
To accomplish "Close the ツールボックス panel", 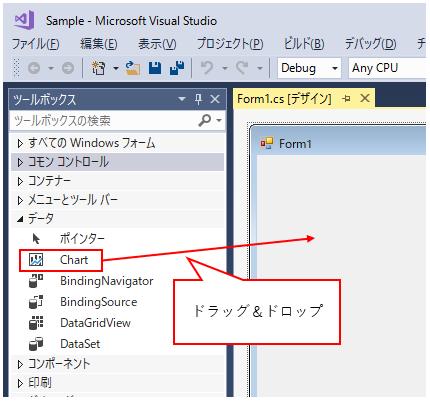I will [x=215, y=99].
